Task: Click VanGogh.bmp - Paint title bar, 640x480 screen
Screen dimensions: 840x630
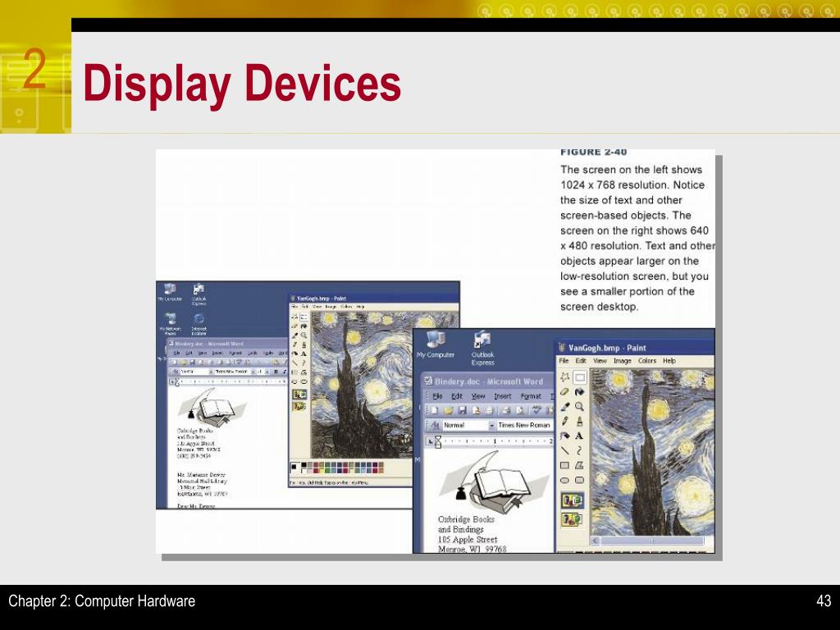Action: coord(635,348)
